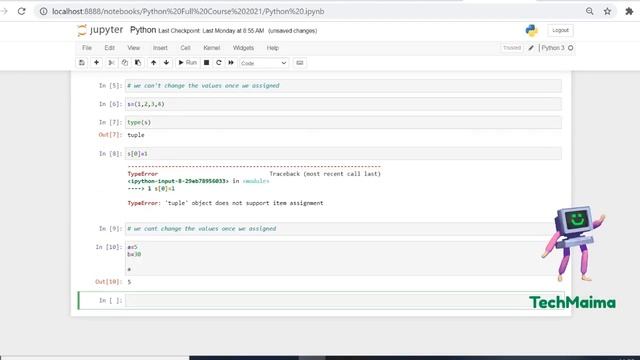Open the File menu
Viewport: 640px width, 360px height.
87,48
